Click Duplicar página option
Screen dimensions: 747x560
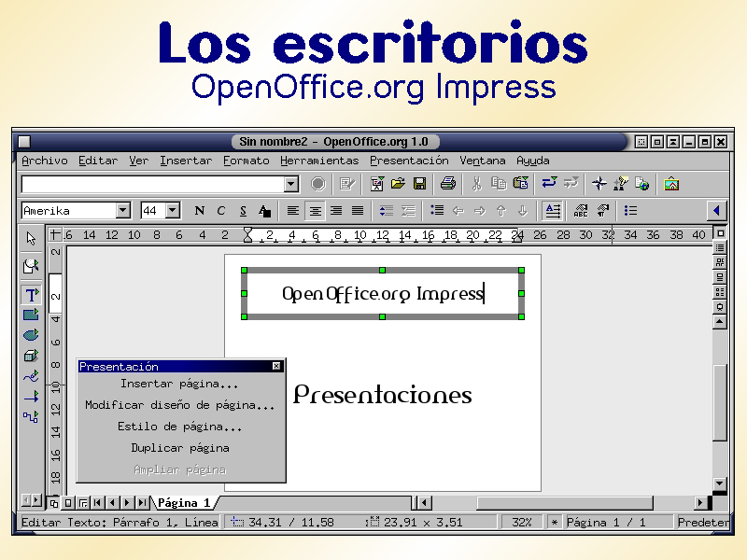click(x=179, y=448)
